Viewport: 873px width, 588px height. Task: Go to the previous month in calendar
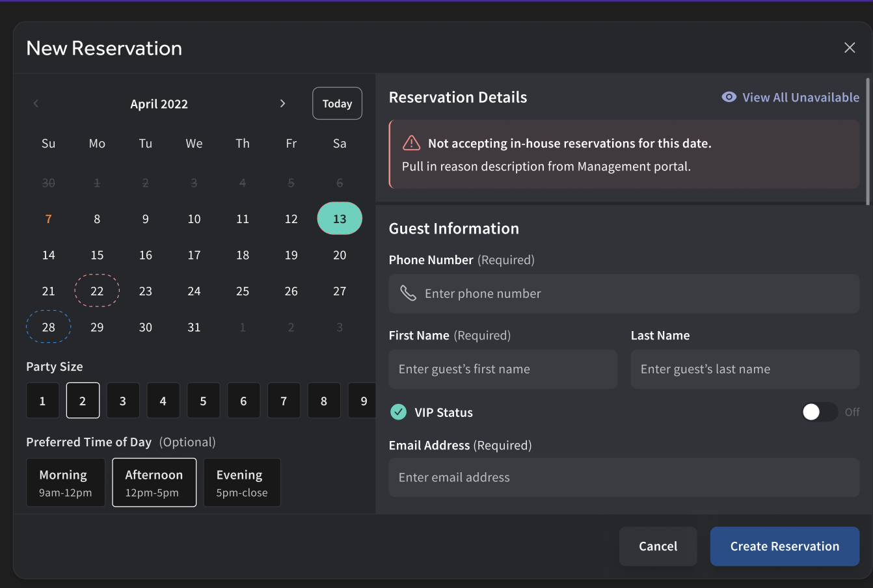[x=36, y=103]
